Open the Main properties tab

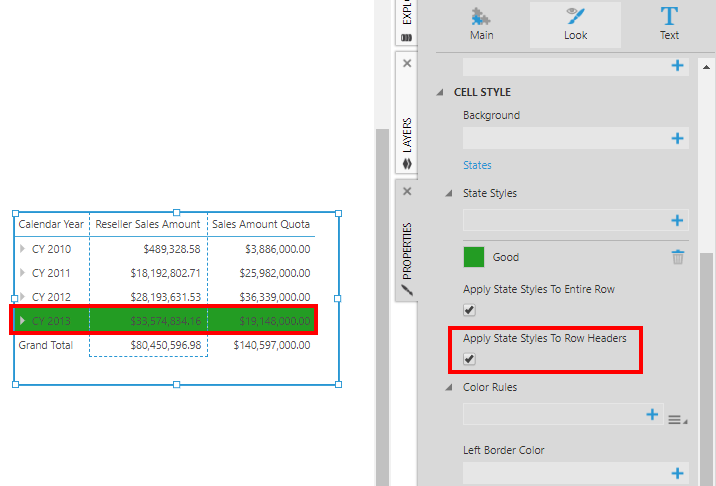[x=482, y=25]
